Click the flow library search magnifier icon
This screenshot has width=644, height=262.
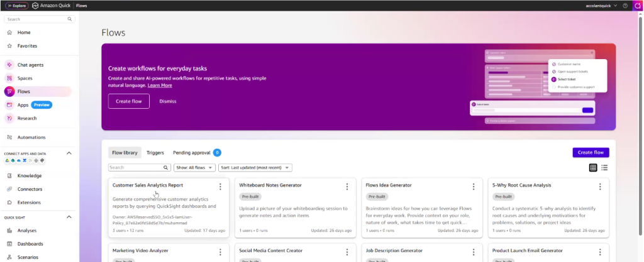(x=166, y=168)
